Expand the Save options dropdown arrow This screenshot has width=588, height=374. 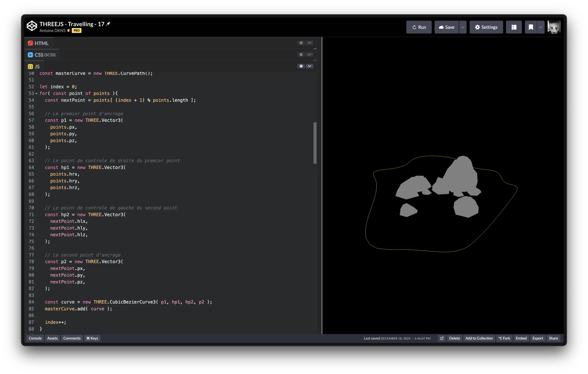tap(463, 27)
